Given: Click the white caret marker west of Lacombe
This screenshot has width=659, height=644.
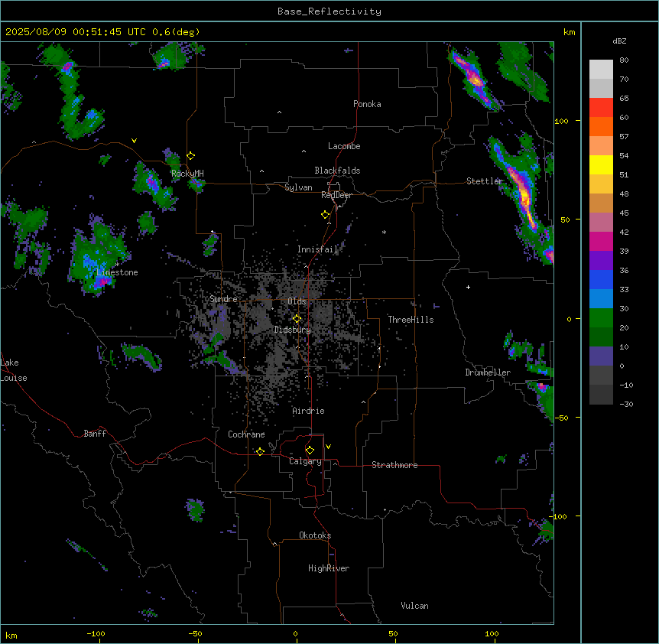Looking at the screenshot, I should (x=304, y=151).
